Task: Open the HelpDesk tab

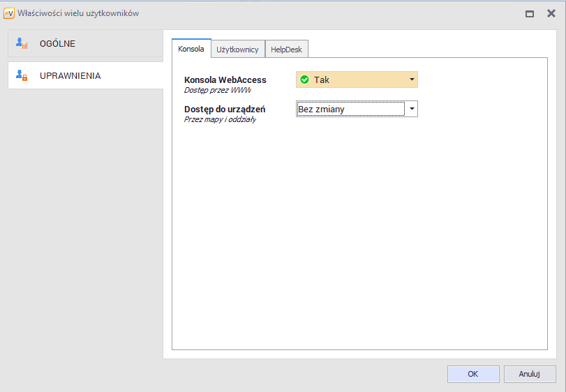Action: pos(286,50)
